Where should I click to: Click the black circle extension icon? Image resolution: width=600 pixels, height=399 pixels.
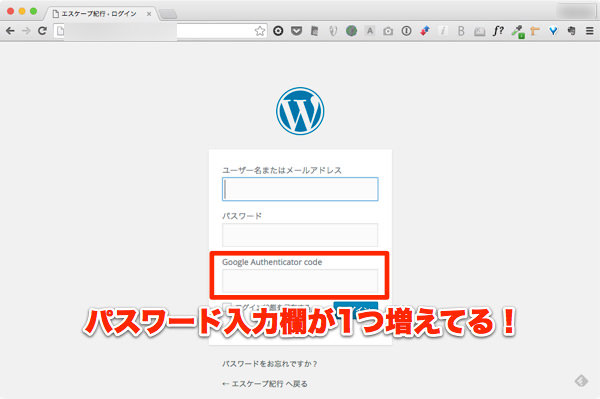[278, 31]
